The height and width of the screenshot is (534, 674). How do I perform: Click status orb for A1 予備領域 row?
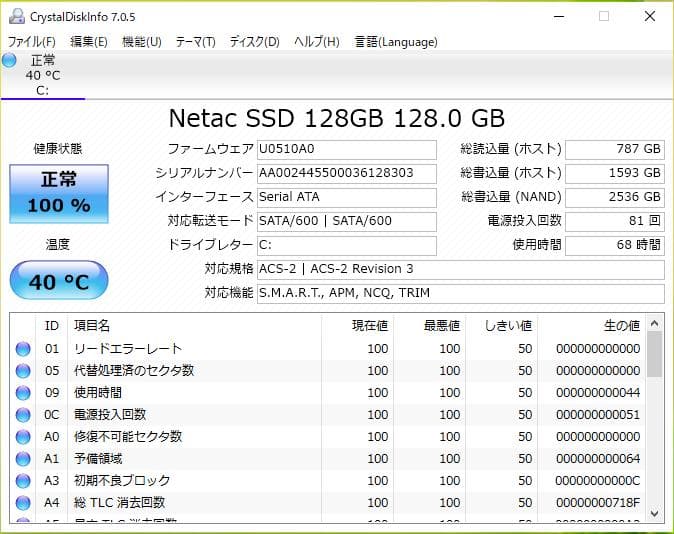click(23, 459)
